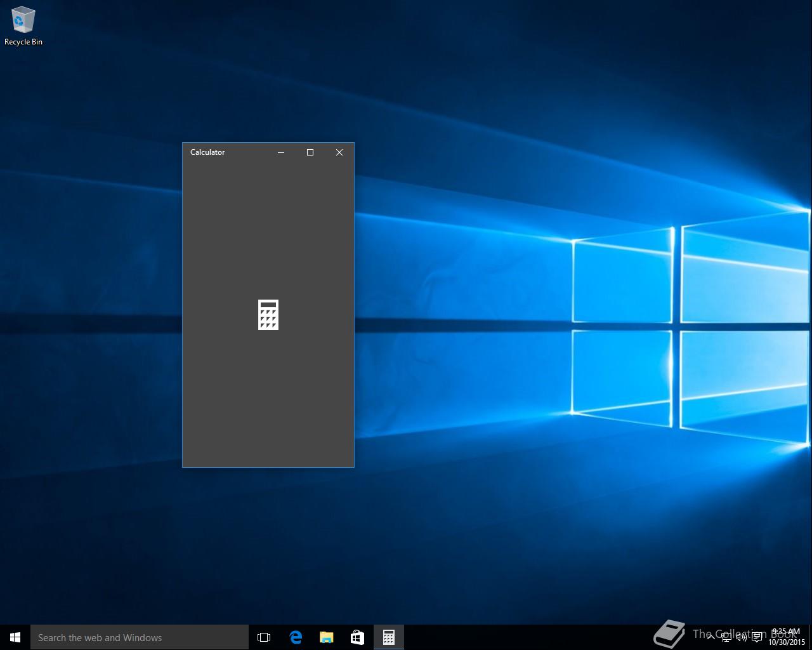Maximize the Calculator window
812x650 pixels.
click(x=310, y=152)
